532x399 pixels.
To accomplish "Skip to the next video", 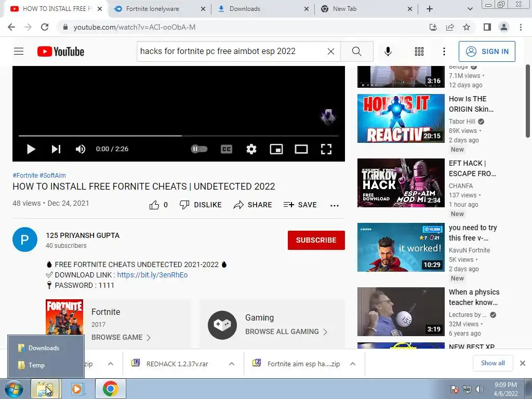I will [56, 149].
